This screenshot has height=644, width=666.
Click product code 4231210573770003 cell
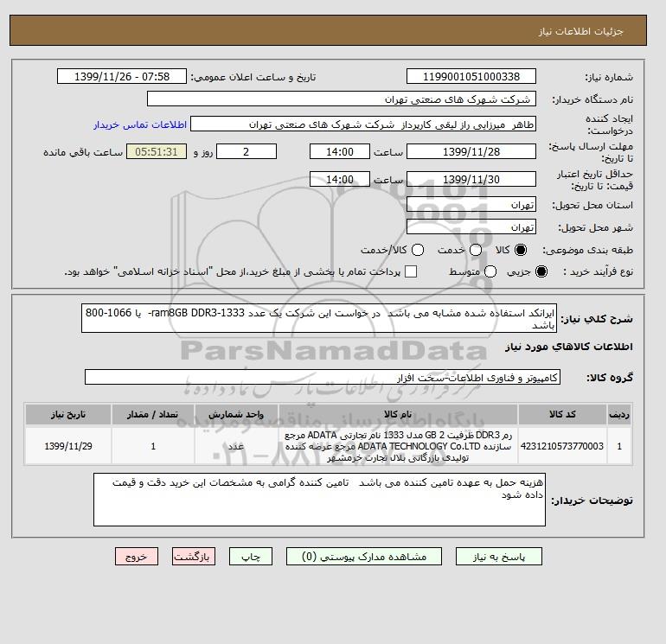[x=562, y=446]
